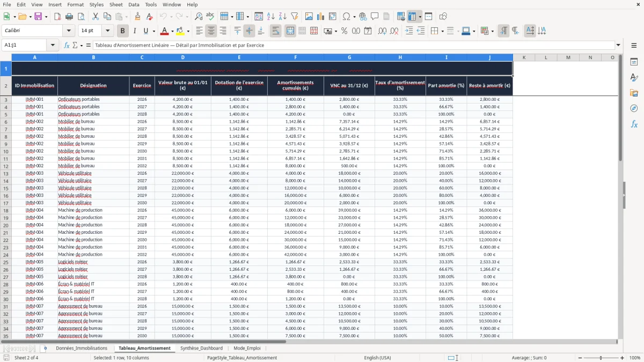Image resolution: width=644 pixels, height=362 pixels.
Task: Open the Data menu
Action: (134, 4)
